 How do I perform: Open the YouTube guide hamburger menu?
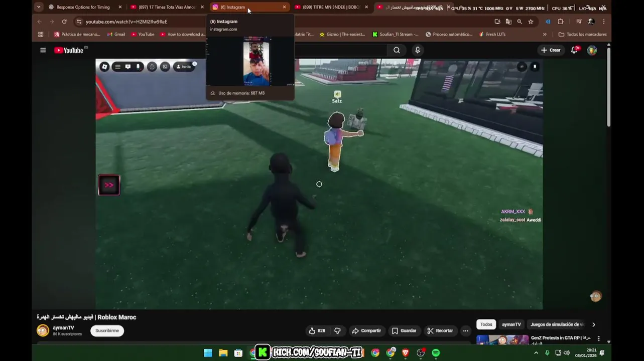pyautogui.click(x=43, y=50)
